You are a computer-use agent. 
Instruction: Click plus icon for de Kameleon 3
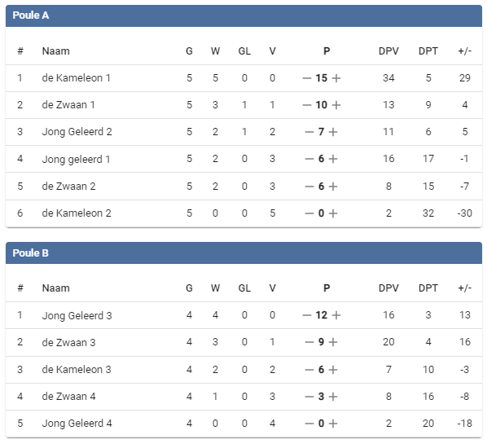coord(333,370)
